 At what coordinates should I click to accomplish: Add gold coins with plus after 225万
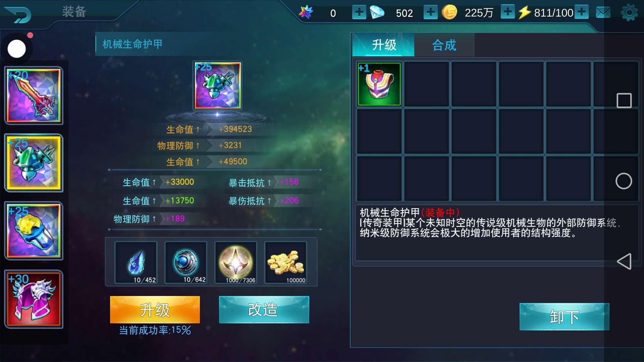click(x=507, y=12)
